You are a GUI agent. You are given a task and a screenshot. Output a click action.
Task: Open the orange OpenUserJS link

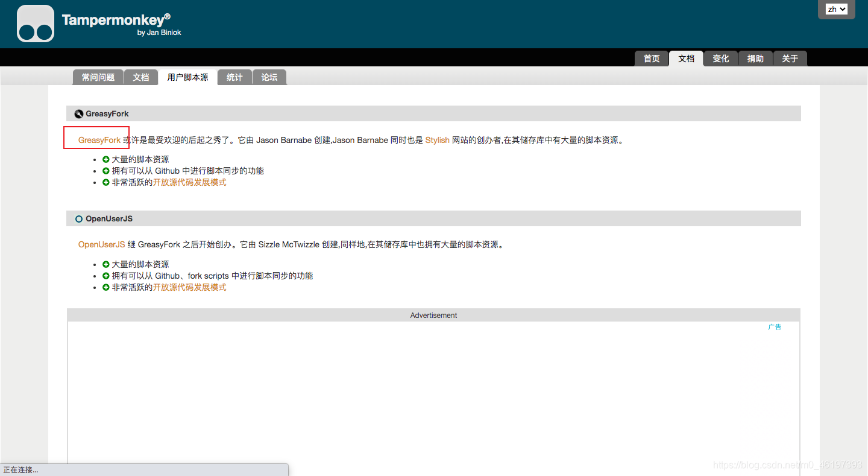(102, 244)
